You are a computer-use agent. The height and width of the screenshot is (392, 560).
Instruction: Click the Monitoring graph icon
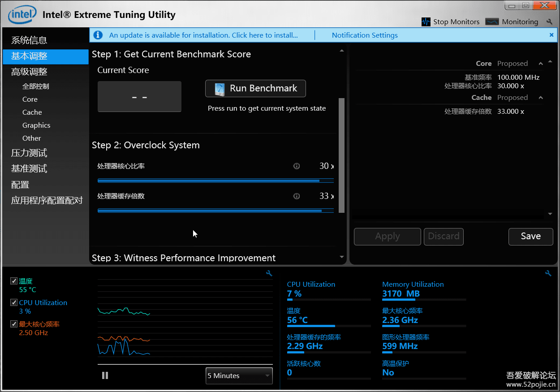492,22
